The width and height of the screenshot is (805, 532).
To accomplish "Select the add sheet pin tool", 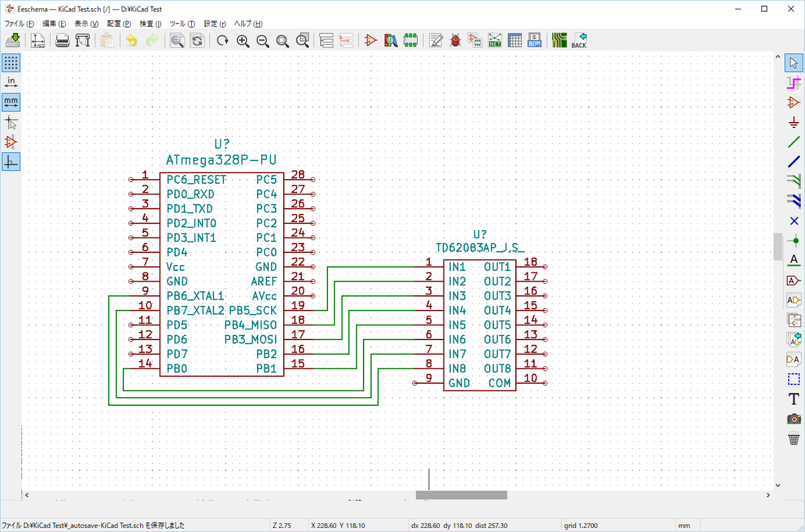I will click(794, 359).
